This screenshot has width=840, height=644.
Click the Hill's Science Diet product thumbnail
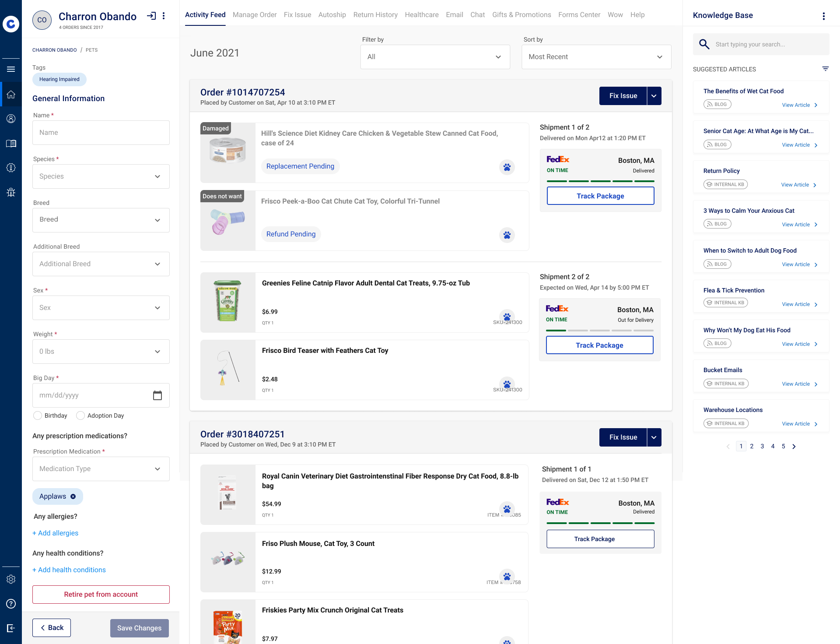228,153
